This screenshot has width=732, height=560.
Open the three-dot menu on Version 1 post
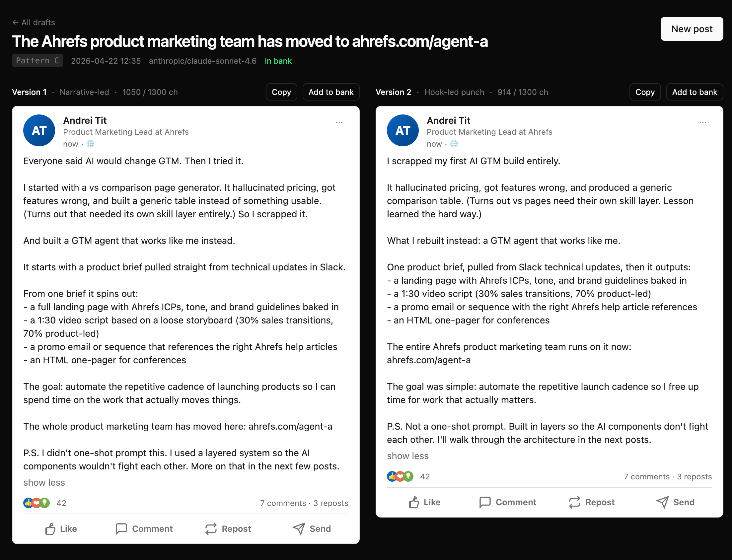point(339,123)
